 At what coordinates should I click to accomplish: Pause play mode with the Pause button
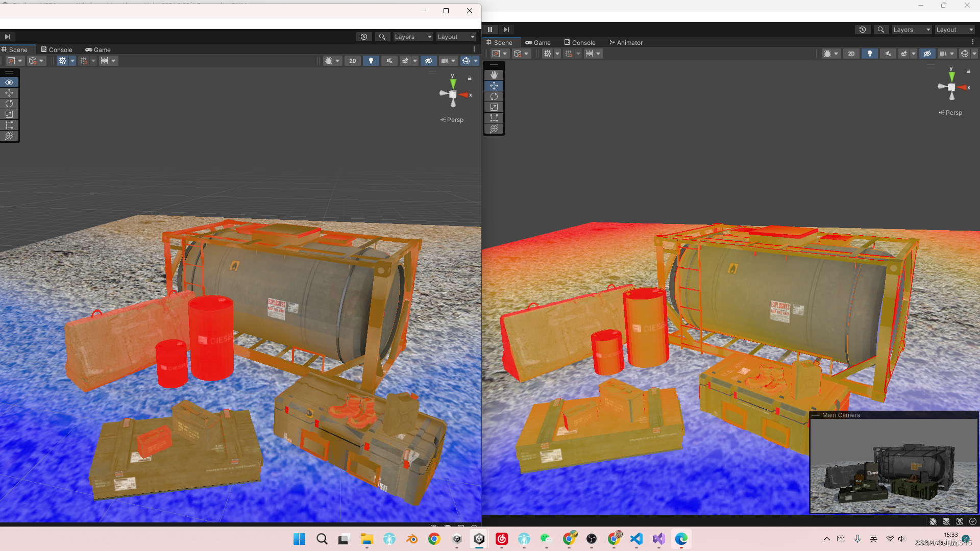coord(490,30)
